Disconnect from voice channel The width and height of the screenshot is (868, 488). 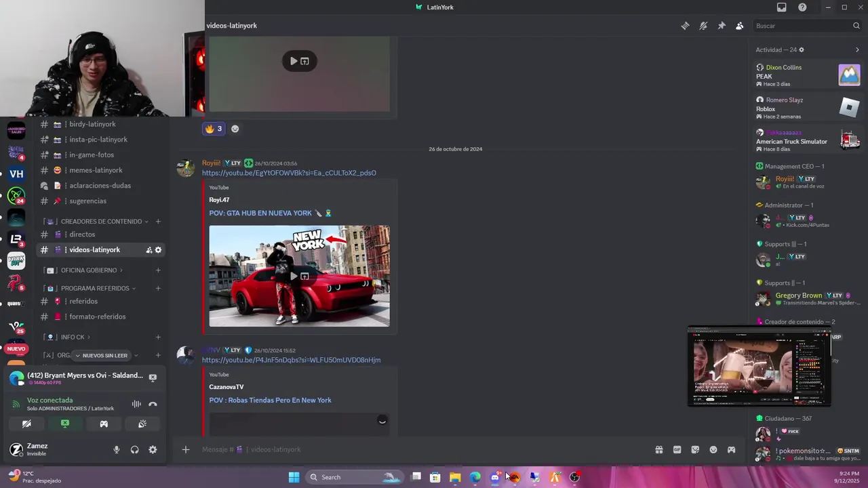153,404
